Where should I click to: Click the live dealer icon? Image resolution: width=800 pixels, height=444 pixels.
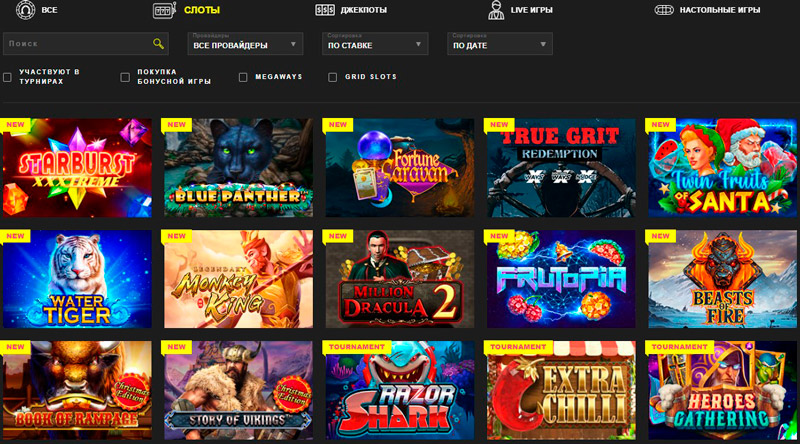click(494, 11)
